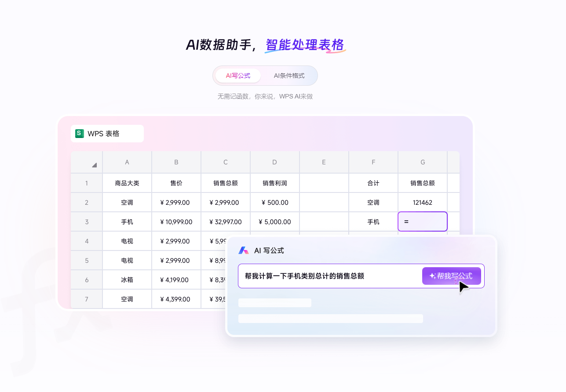
Task: Click the active cell G3 containing =
Action: [x=423, y=221]
